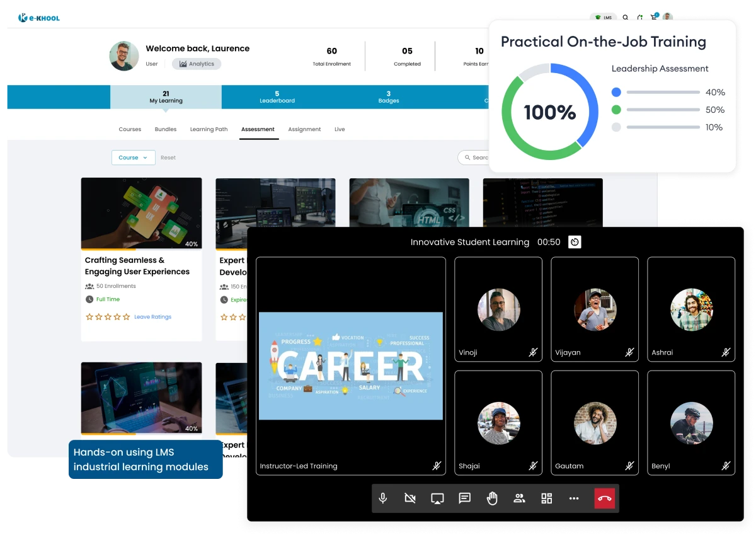Start screen sharing in the call
The width and height of the screenshot is (756, 535).
tap(437, 498)
